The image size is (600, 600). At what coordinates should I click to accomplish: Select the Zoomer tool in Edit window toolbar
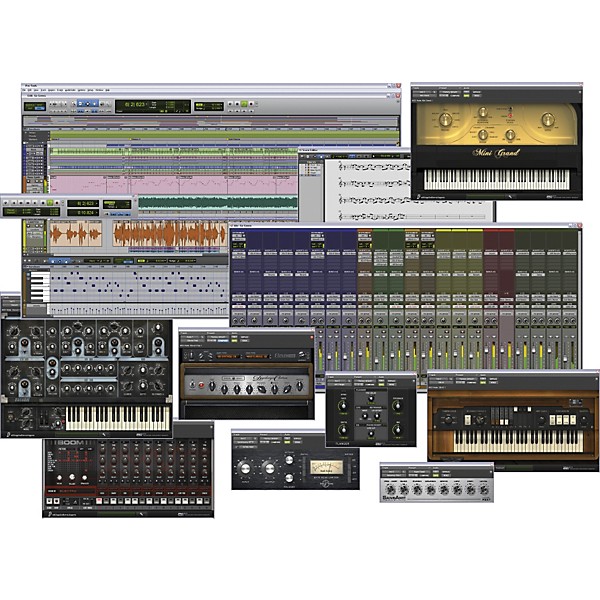[73, 104]
